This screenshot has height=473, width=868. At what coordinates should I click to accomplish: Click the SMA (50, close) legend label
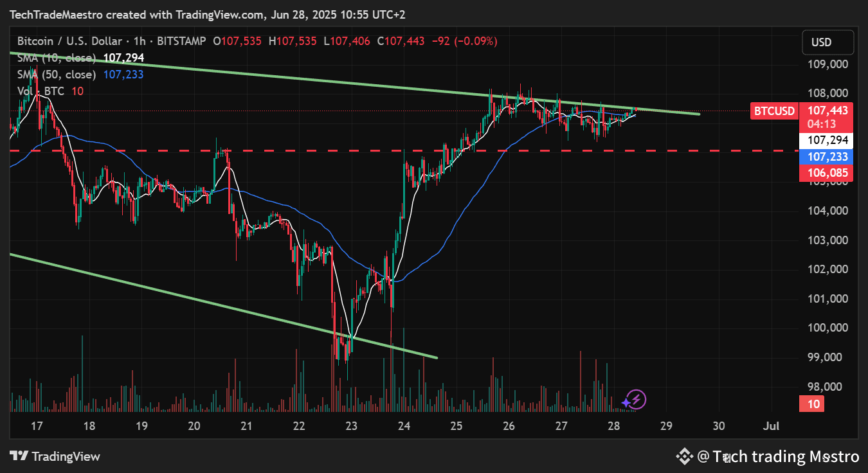[x=57, y=75]
